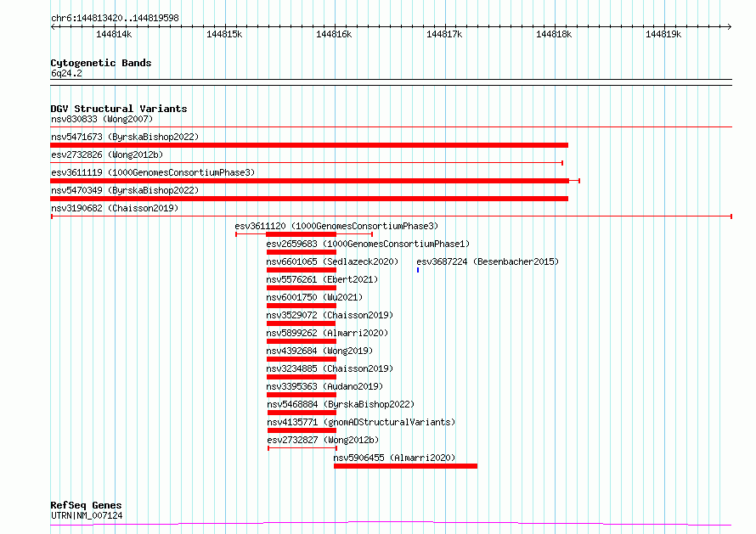Image resolution: width=756 pixels, height=534 pixels.
Task: Click the 144819k ruler tick label
Action: tap(663, 34)
